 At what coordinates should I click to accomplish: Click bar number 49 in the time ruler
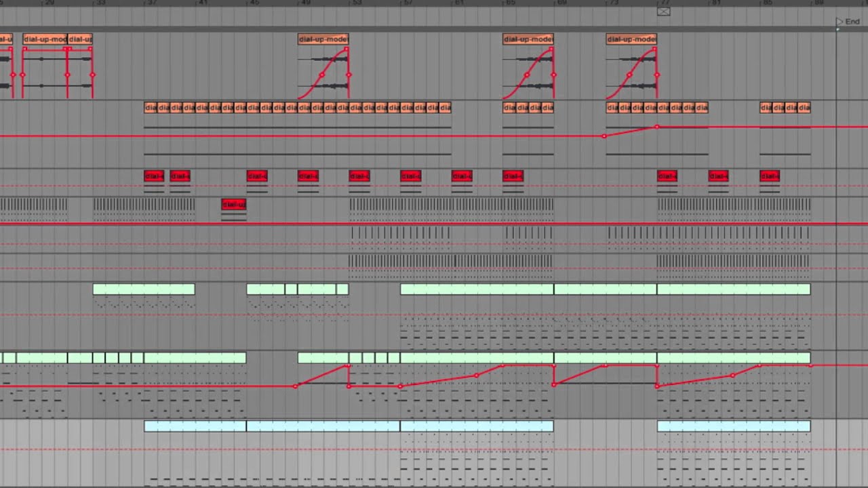click(x=304, y=3)
